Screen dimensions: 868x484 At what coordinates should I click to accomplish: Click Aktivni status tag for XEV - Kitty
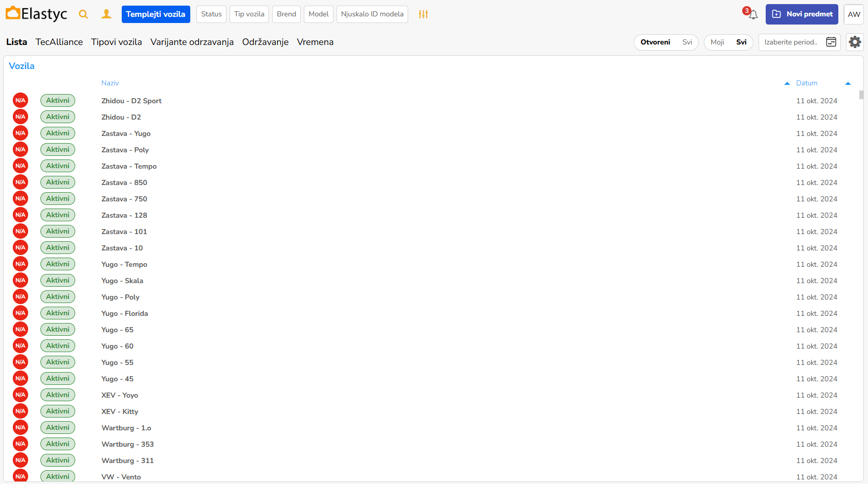tap(58, 411)
